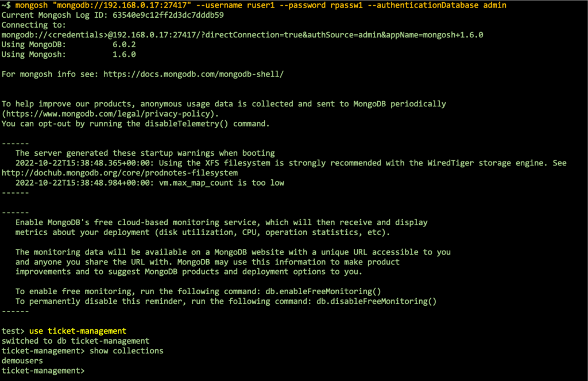This screenshot has height=381, width=588.
Task: Click the vm.max_map_count warning line
Action: pos(150,183)
